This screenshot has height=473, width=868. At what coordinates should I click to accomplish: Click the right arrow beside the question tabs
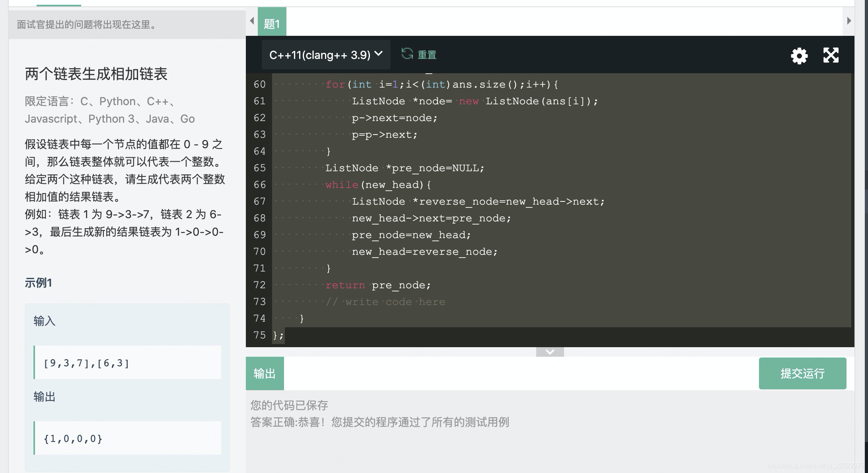(x=849, y=21)
